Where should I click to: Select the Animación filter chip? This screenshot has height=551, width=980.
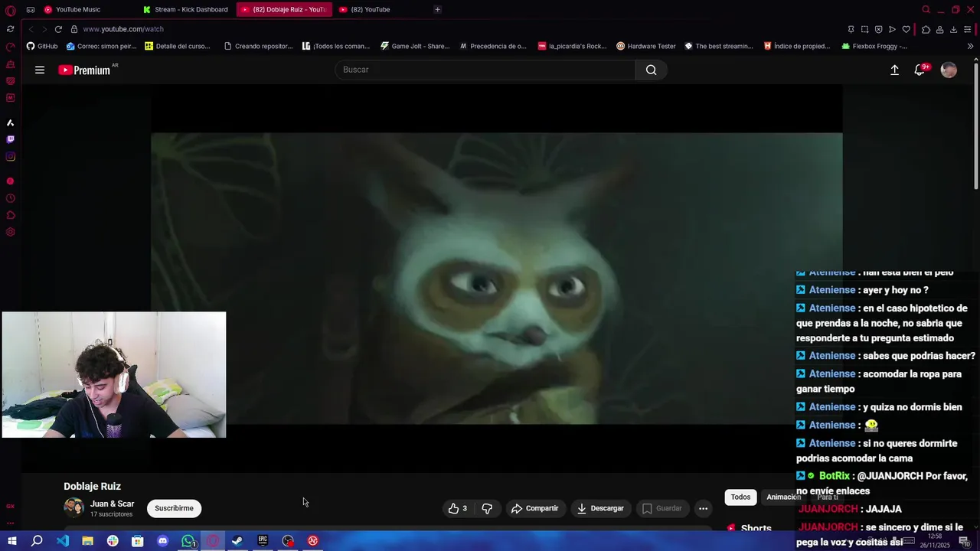(783, 497)
